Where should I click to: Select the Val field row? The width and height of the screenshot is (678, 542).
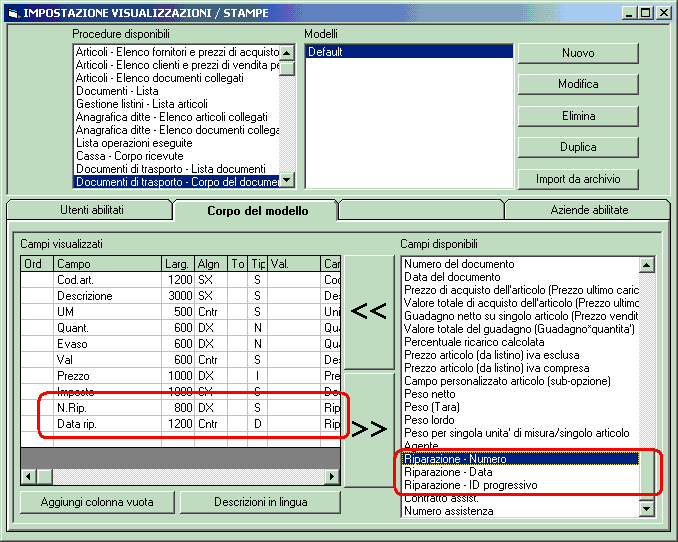pos(181,360)
